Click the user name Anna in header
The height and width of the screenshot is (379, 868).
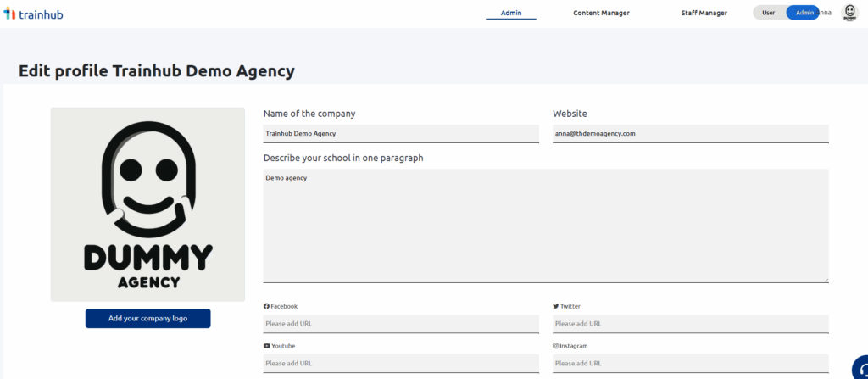[824, 13]
